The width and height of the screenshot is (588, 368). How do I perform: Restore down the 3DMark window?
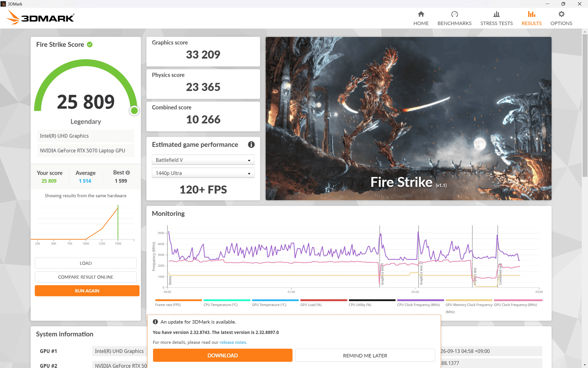563,4
